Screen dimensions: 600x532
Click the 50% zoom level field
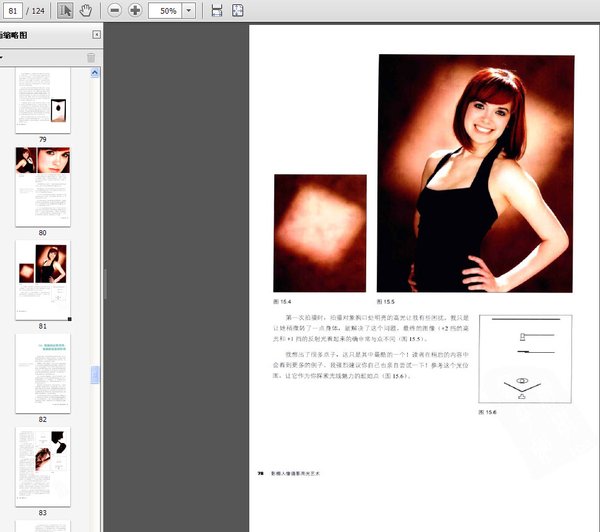[x=166, y=10]
